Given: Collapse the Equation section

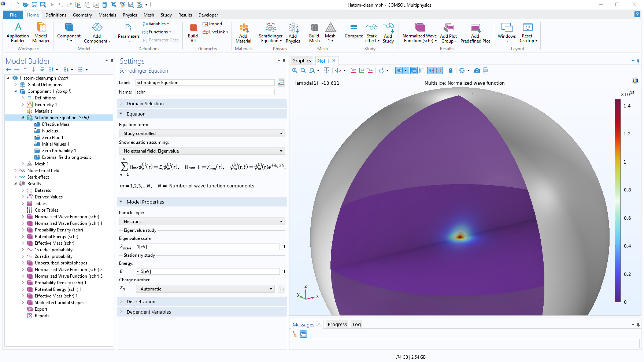Looking at the screenshot, I should (x=121, y=114).
